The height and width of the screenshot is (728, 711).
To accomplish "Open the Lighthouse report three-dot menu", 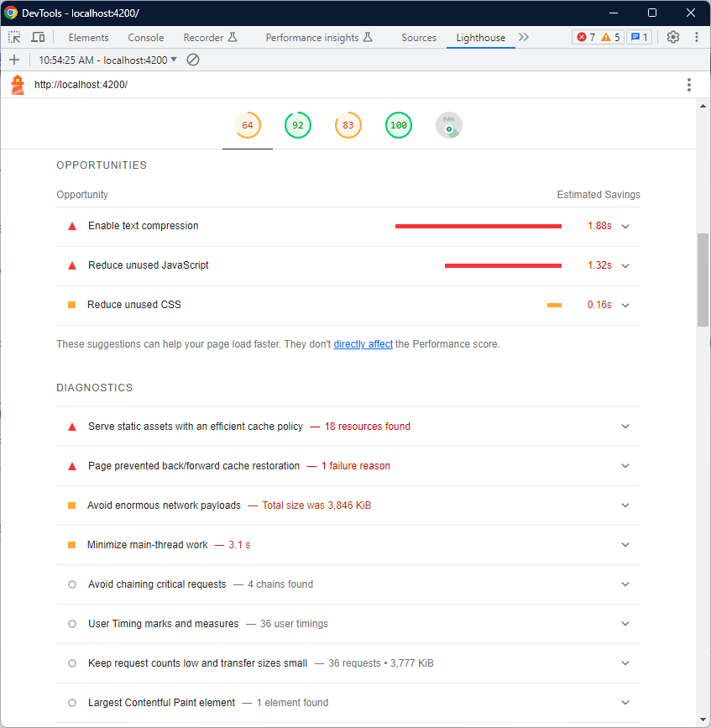I will pyautogui.click(x=688, y=85).
